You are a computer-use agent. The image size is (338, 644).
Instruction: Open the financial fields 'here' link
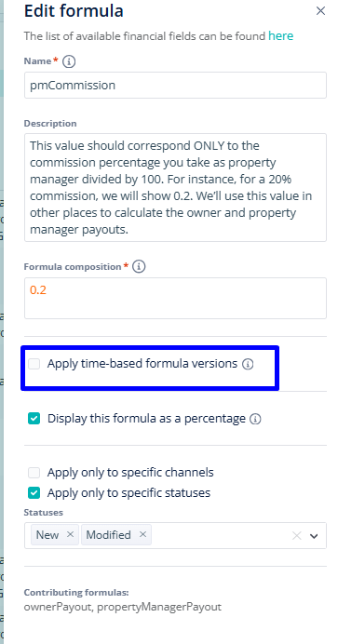(x=281, y=36)
